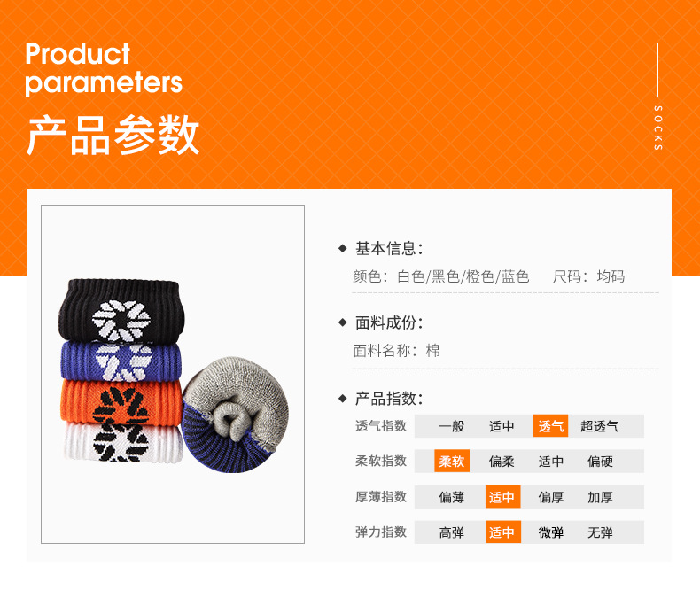
Task: Select 适中 in the 厚薄指数 row
Action: click(x=502, y=497)
